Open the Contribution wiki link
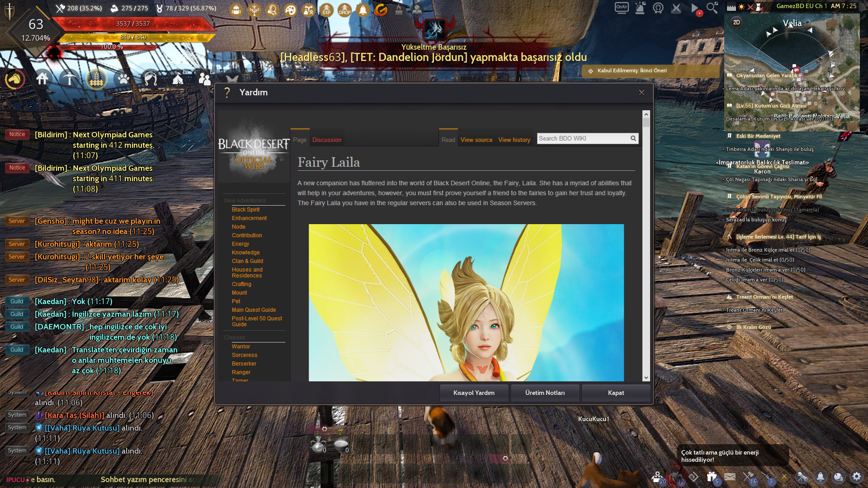 click(247, 235)
